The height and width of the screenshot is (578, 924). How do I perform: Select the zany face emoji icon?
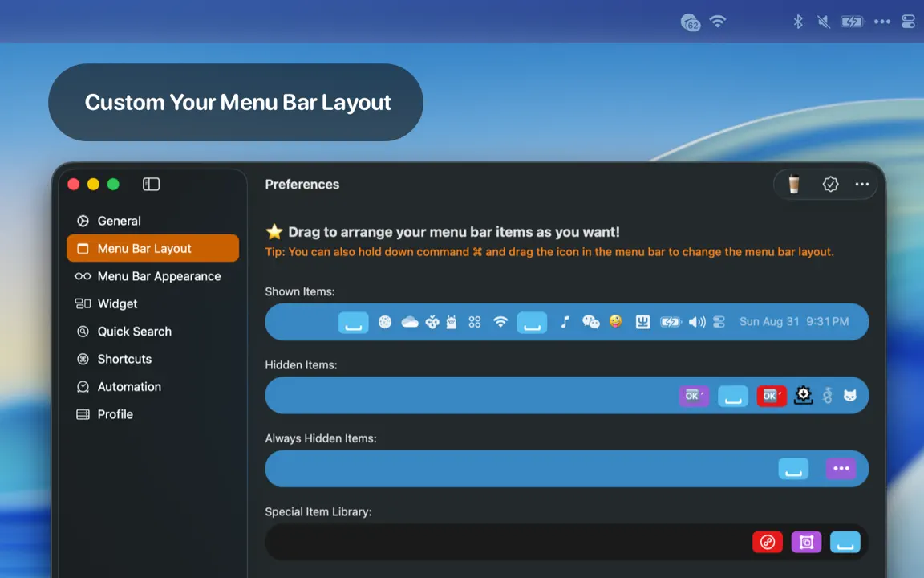point(616,321)
